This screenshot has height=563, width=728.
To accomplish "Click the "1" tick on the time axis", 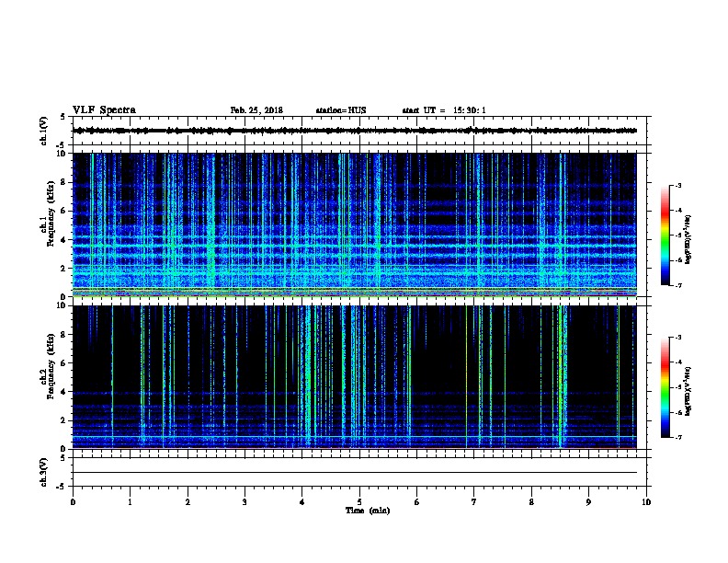I will pos(130,502).
